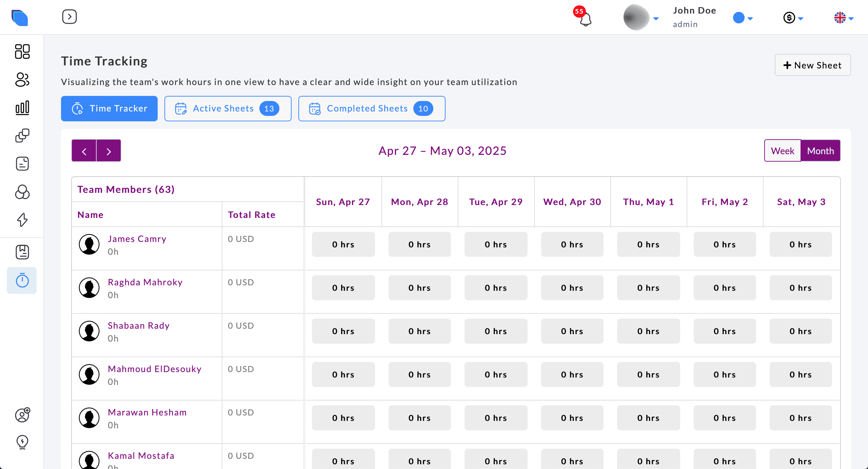Image resolution: width=868 pixels, height=469 pixels.
Task: Click the lightning bolt sidebar icon
Action: [22, 220]
